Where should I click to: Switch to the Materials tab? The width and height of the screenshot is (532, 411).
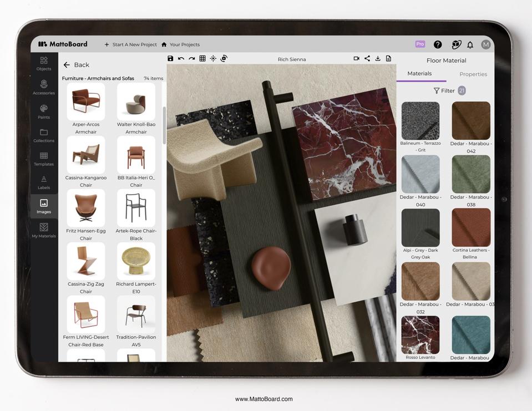point(420,73)
